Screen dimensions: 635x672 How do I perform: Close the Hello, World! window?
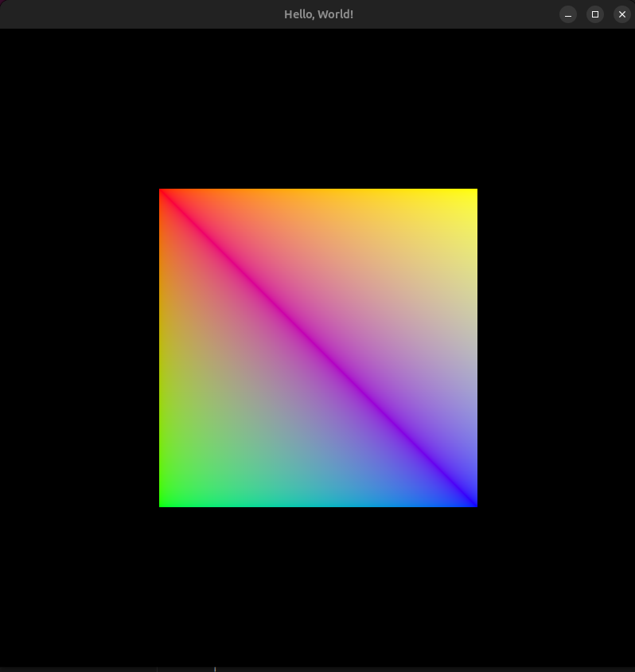[x=621, y=14]
